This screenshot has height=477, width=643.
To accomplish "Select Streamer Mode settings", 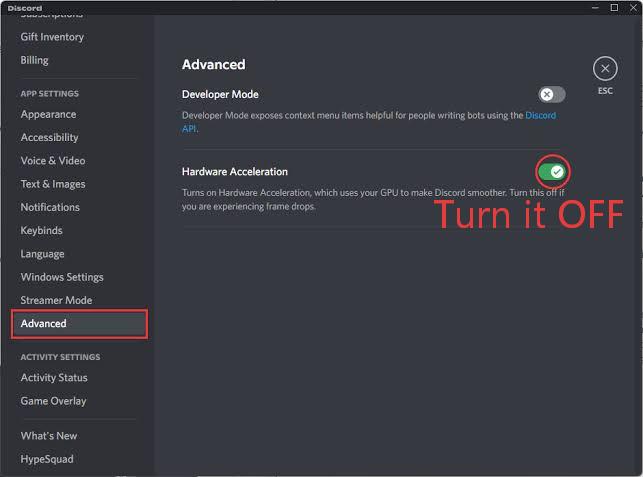I will [56, 300].
